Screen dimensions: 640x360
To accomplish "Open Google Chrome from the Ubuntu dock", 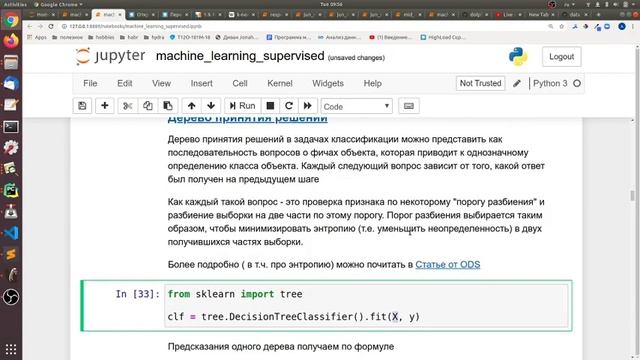I will click(x=11, y=20).
